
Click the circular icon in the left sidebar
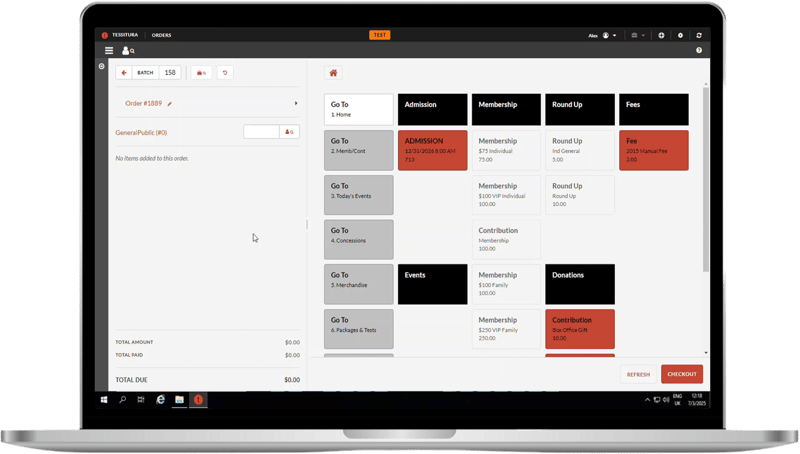[102, 66]
